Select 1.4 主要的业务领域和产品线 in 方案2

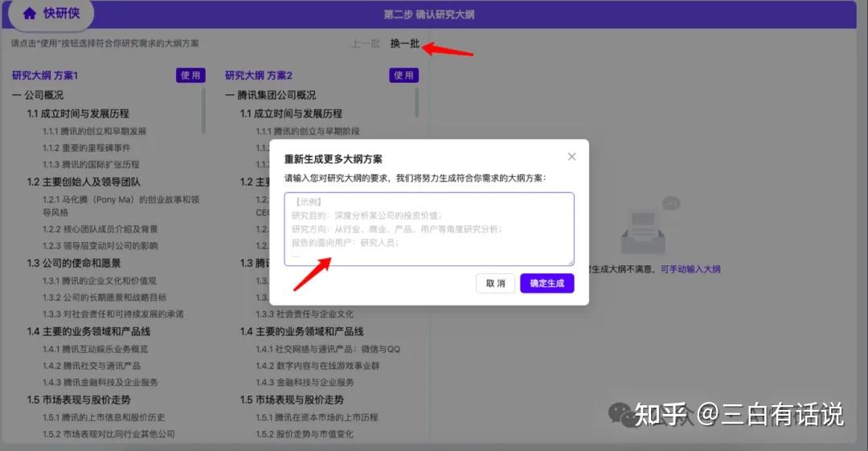(301, 331)
